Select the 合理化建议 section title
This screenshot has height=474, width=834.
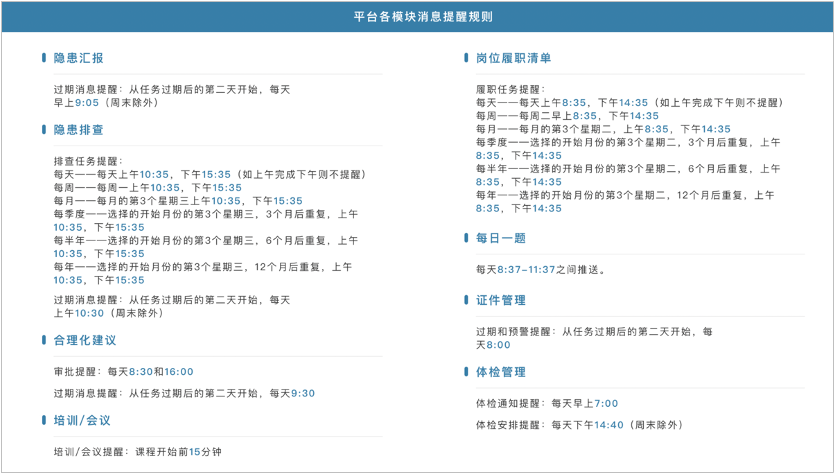(85, 340)
